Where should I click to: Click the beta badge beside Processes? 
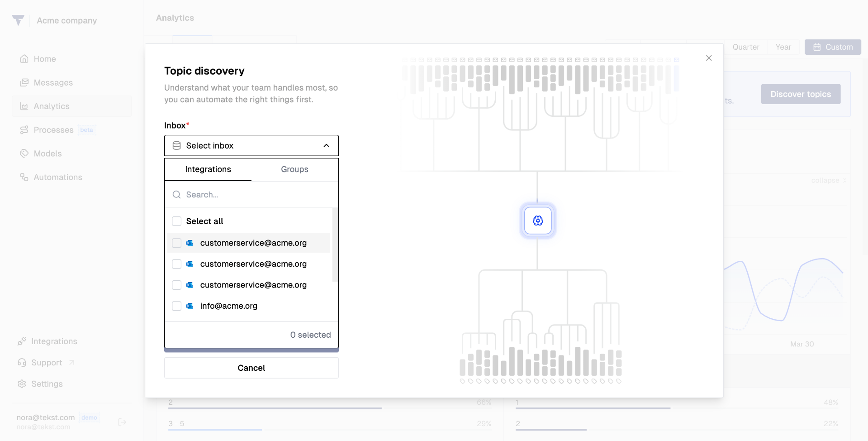point(86,130)
